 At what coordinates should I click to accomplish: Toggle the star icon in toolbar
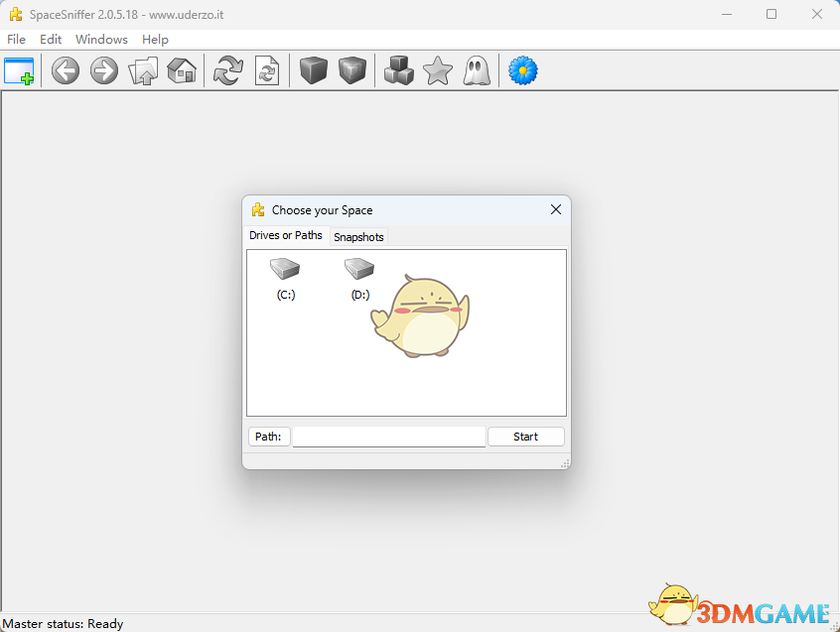[x=438, y=70]
